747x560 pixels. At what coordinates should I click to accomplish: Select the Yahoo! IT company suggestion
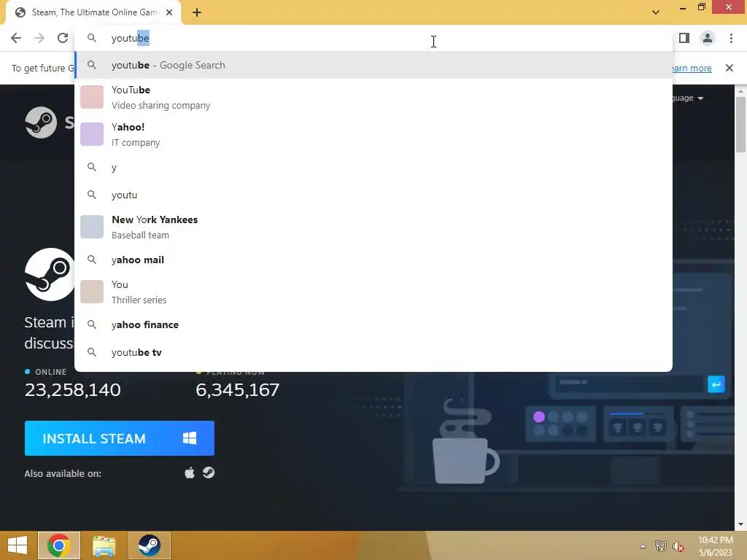(x=373, y=134)
